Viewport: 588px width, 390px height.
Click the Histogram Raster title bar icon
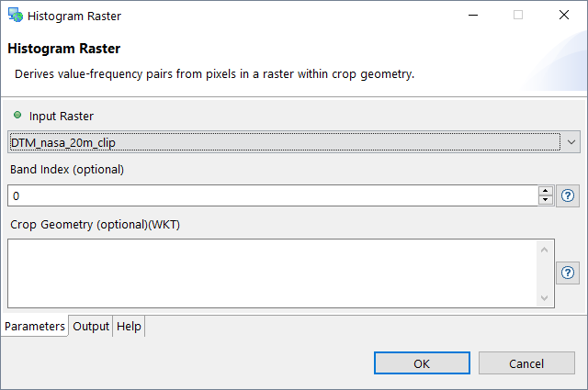click(15, 16)
